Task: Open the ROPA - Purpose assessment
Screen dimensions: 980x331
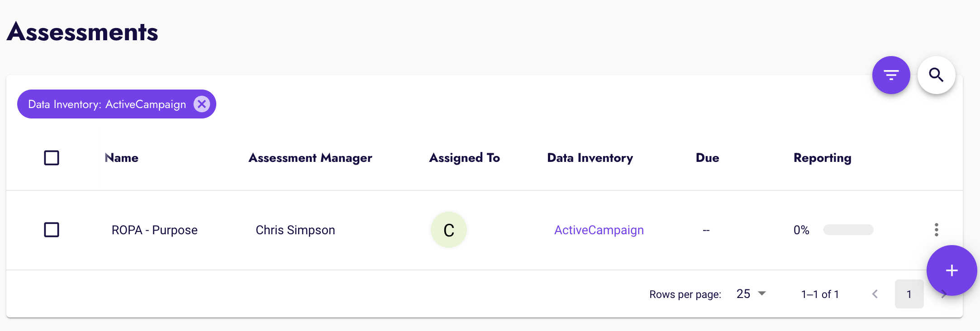Action: (x=154, y=230)
